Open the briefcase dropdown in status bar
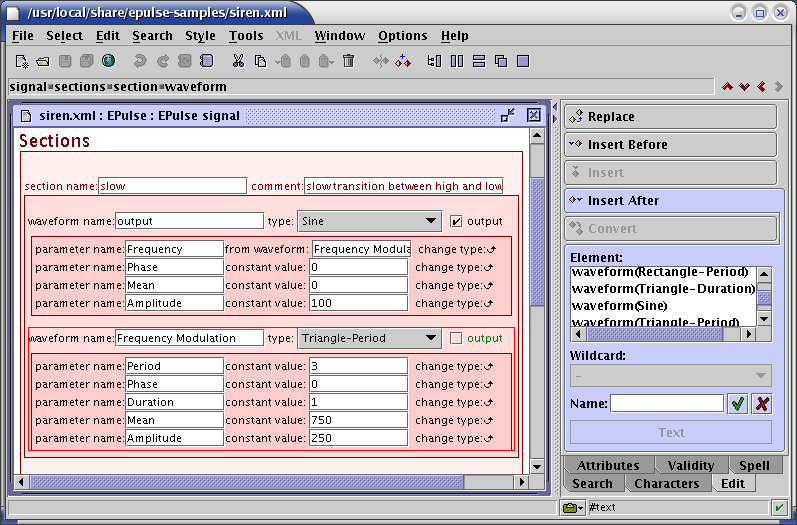797x525 pixels. [x=573, y=507]
